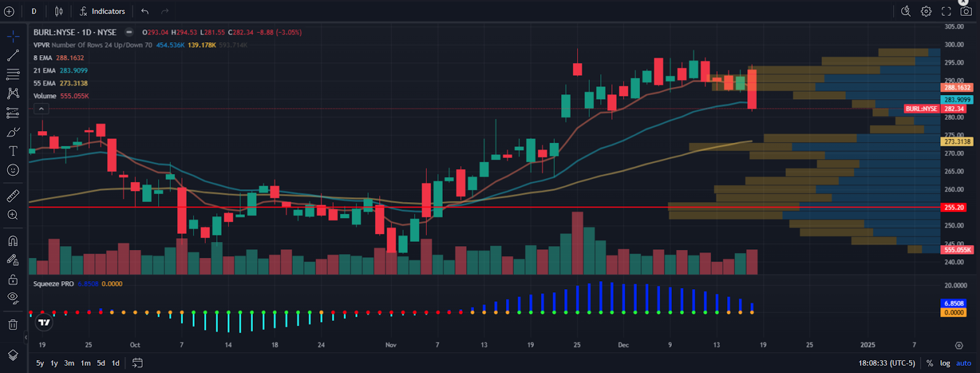Screen dimensions: 980x373
Task: Select the Volume indicator legend
Action: coord(45,96)
